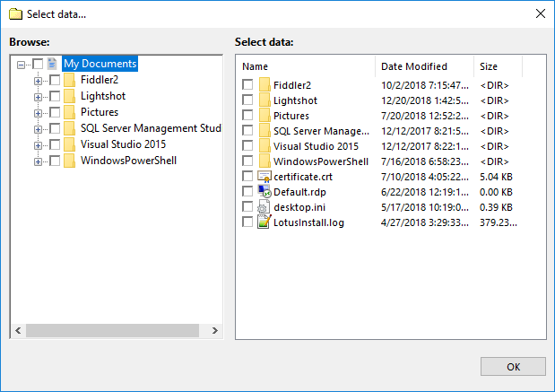
Task: Click the Default.rdp remote desktop icon
Action: (264, 192)
